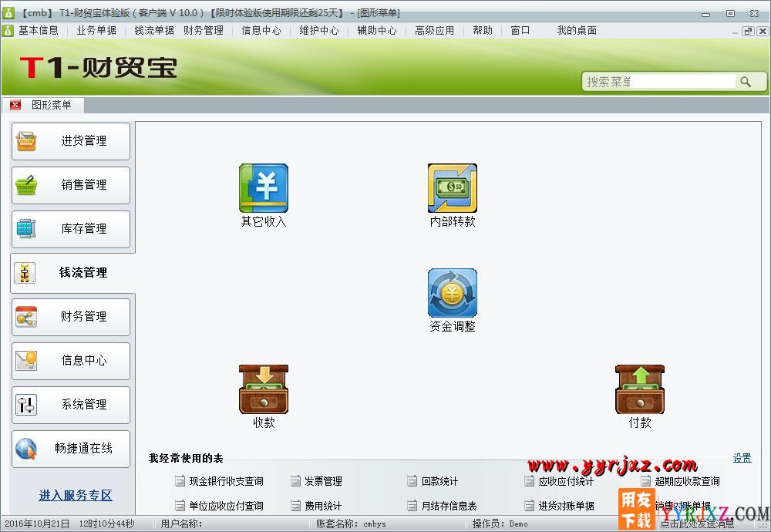This screenshot has height=532, width=771.
Task: Click the application icon in menu bar
Action: (x=8, y=31)
